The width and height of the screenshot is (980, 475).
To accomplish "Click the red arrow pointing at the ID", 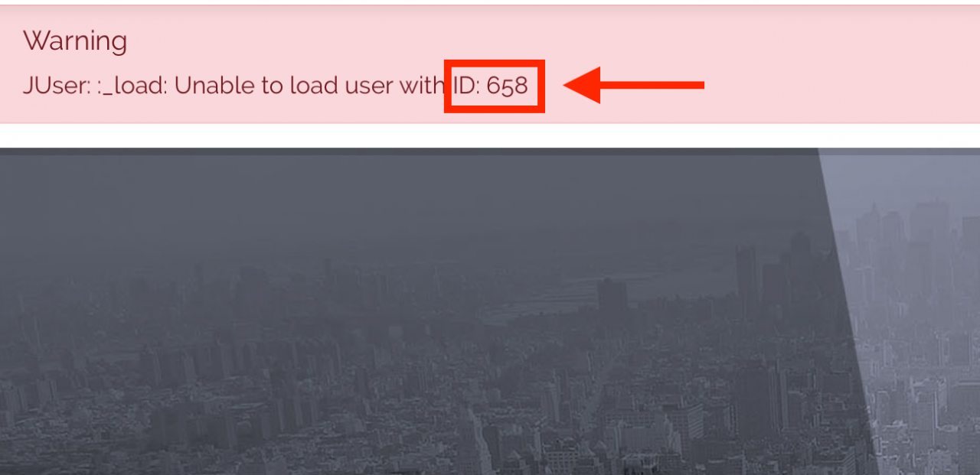I will click(634, 85).
